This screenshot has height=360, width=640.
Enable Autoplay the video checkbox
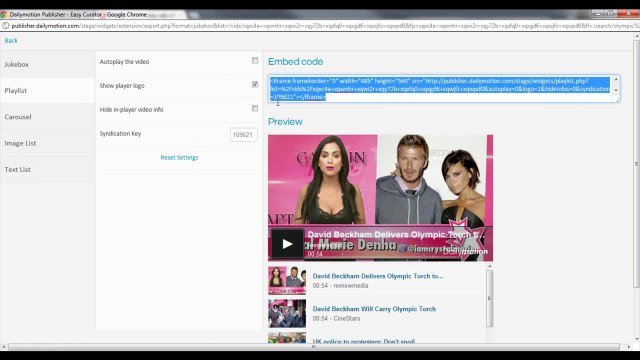(x=255, y=61)
